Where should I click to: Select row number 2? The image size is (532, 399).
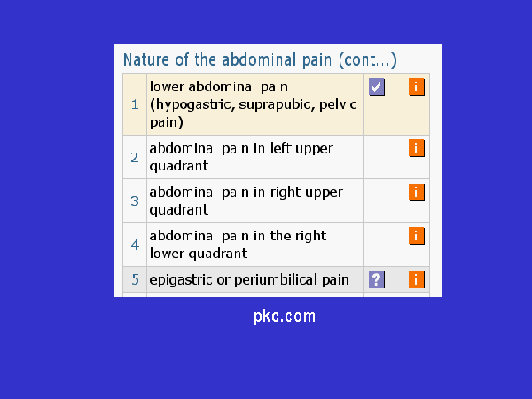pos(135,158)
